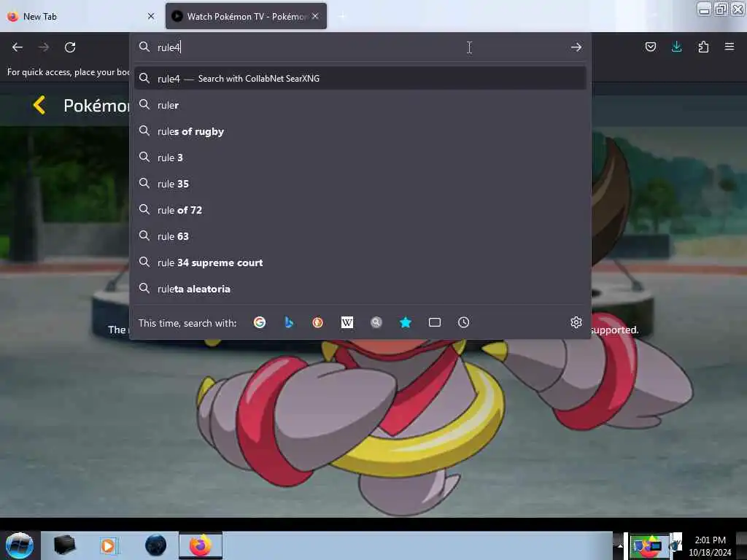Close the New Tab tab
Screen dimensions: 747x560
151,16
